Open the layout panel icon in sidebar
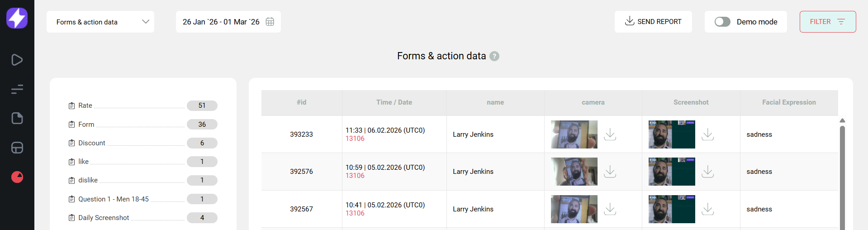 click(x=17, y=148)
